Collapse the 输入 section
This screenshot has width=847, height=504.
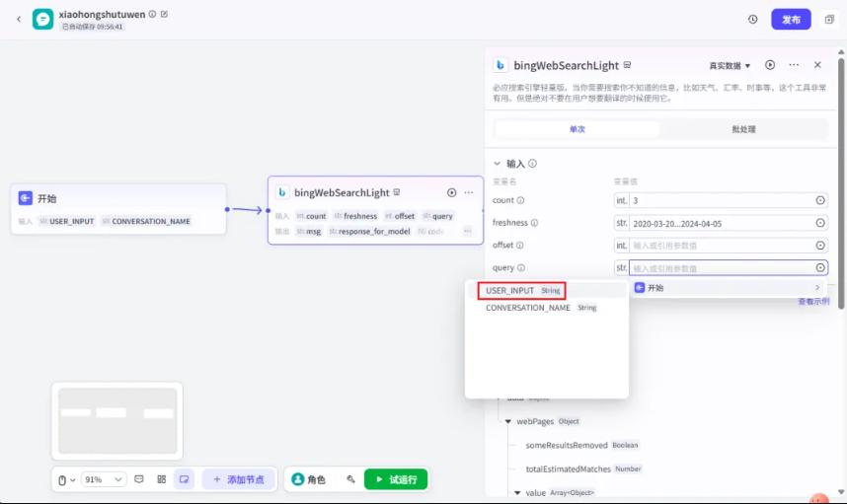[x=497, y=163]
